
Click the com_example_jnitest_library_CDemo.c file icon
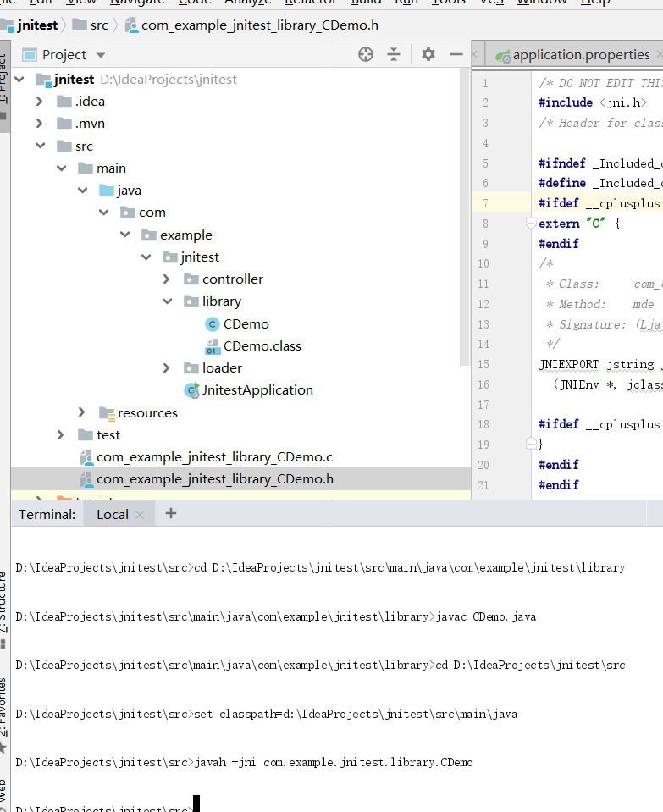click(x=86, y=457)
